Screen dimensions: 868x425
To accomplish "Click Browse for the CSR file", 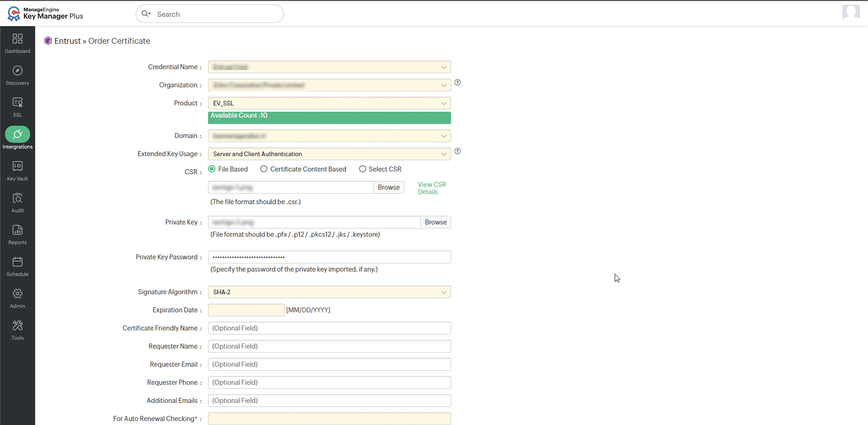I will (x=389, y=187).
